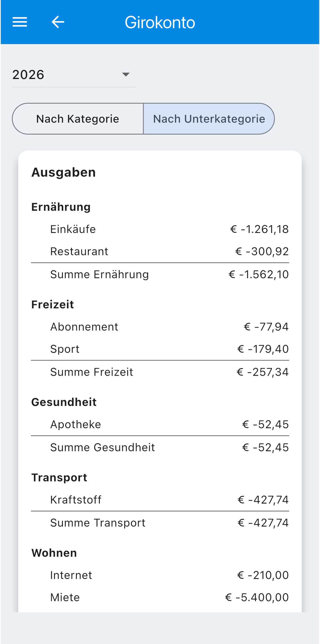Select the Restaurant subcategory row

(160, 251)
